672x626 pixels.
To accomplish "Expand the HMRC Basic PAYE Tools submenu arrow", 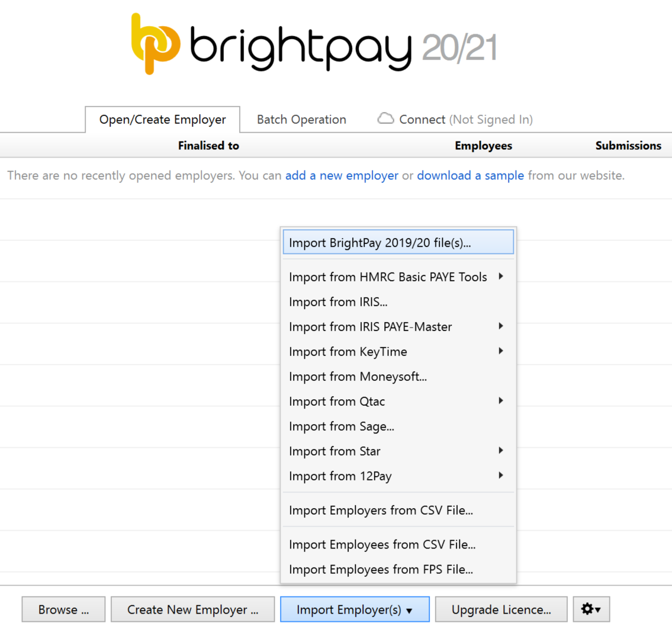I will (x=500, y=277).
